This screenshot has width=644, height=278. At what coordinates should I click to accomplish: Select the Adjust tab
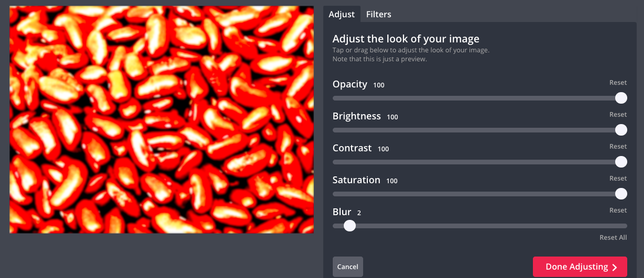(x=342, y=14)
